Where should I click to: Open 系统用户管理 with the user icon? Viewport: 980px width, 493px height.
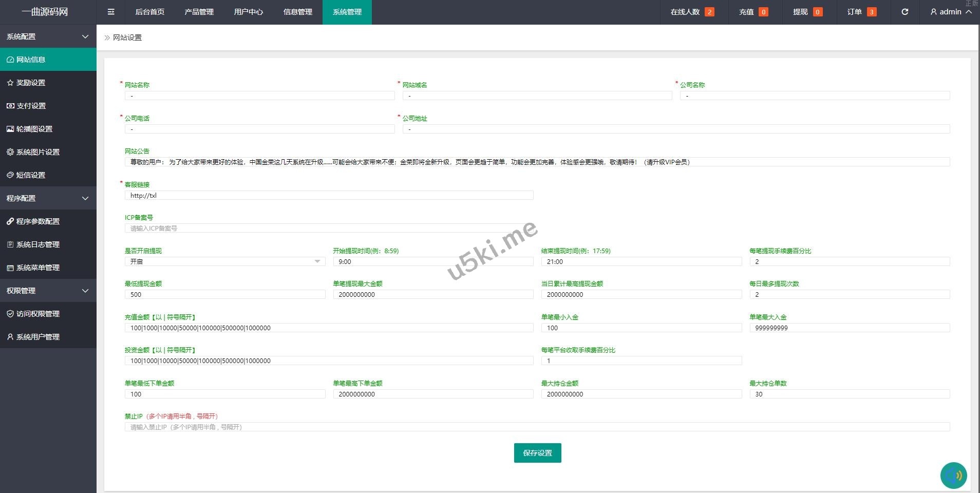pyautogui.click(x=37, y=337)
